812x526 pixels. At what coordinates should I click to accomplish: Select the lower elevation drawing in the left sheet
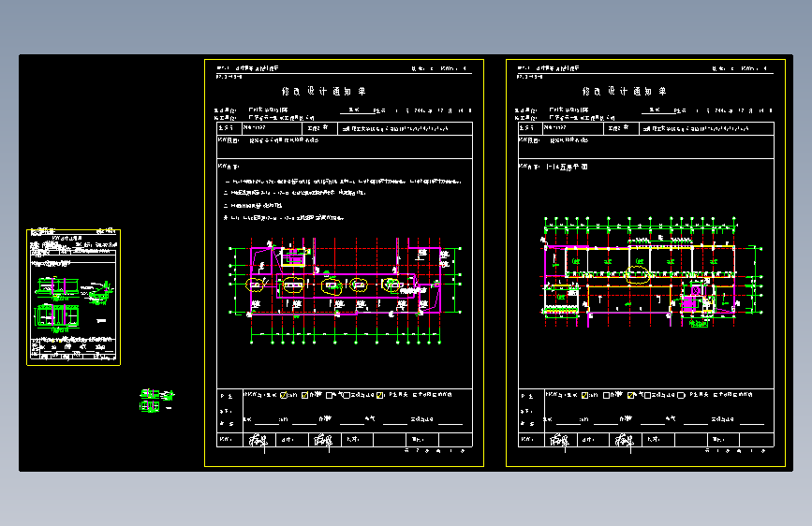(x=57, y=317)
